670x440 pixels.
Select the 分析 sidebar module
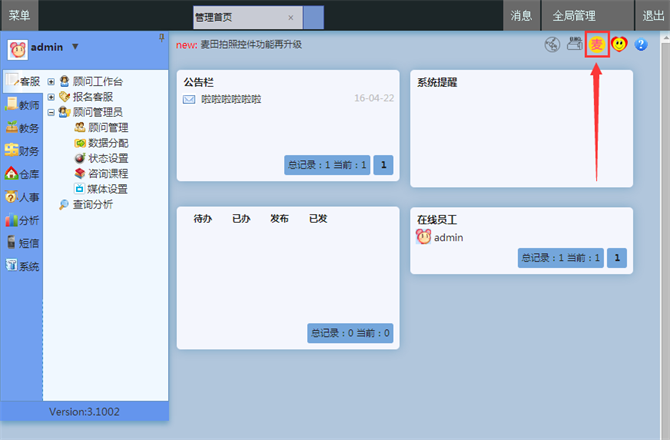pos(23,220)
